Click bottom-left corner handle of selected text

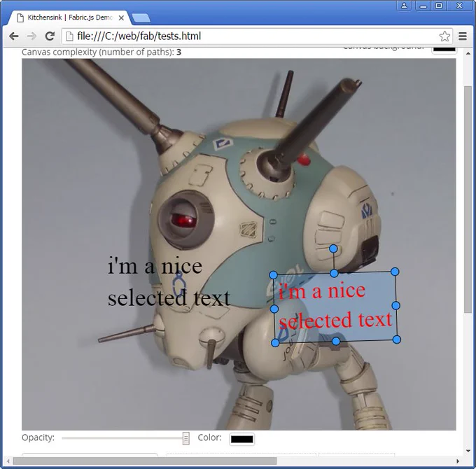(x=275, y=343)
